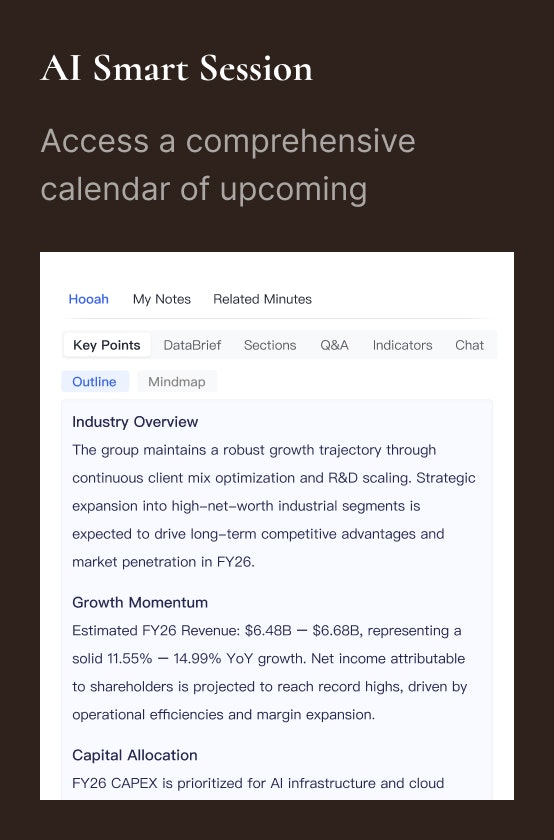
Task: Switch to My Notes tab
Action: click(162, 299)
